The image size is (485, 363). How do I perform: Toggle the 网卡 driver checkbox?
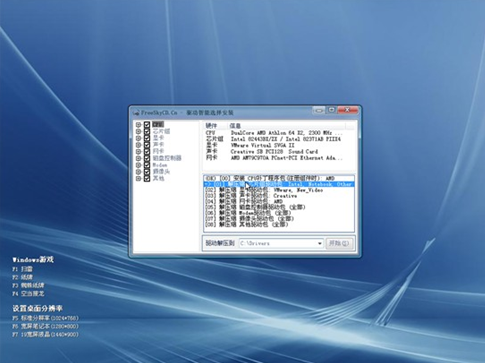pos(147,151)
